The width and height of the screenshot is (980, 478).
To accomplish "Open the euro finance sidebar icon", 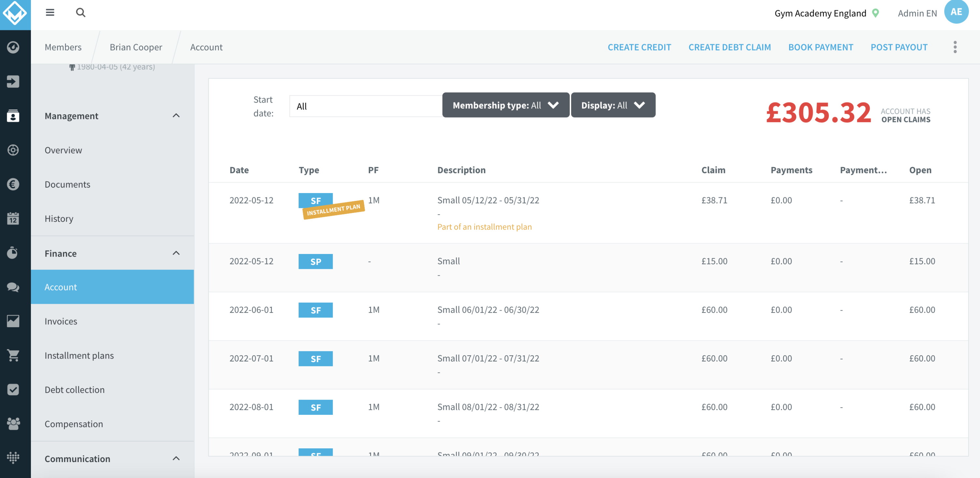I will 13,184.
